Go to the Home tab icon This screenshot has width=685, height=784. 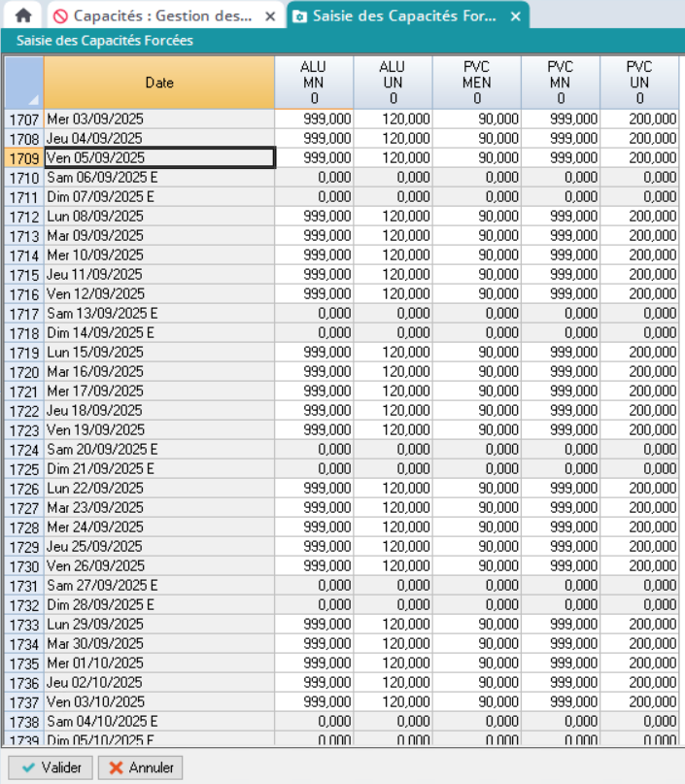pos(23,16)
